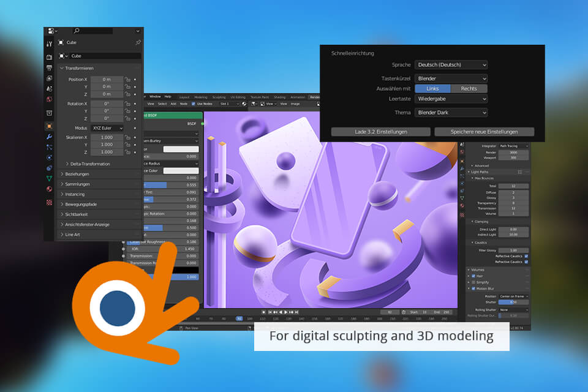Open the Tastenkürzel dropdown

coord(451,78)
